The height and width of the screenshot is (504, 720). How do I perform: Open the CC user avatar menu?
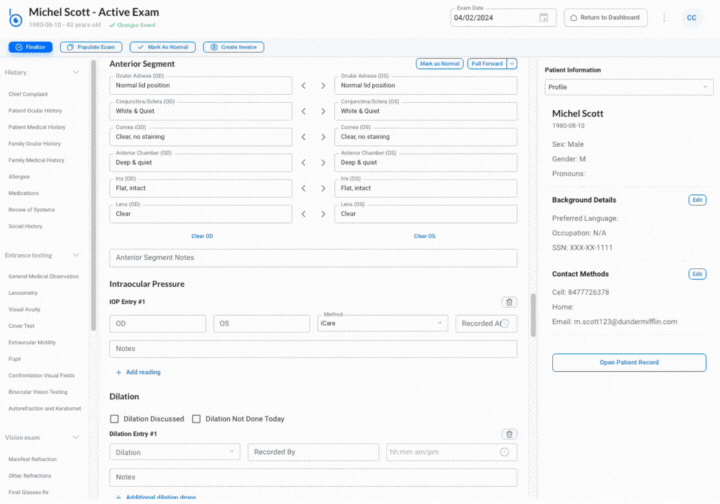point(692,18)
